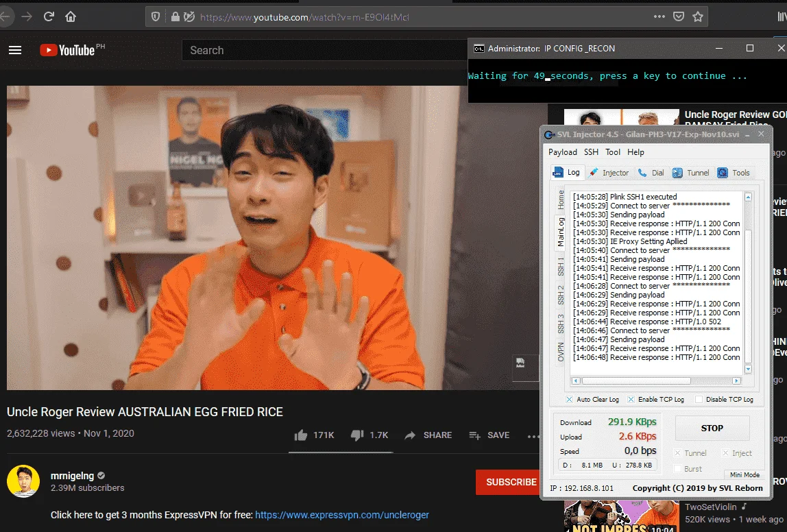Viewport: 787px width, 532px height.
Task: Click 'IE Proxy Setting Apllied' log line
Action: point(630,241)
